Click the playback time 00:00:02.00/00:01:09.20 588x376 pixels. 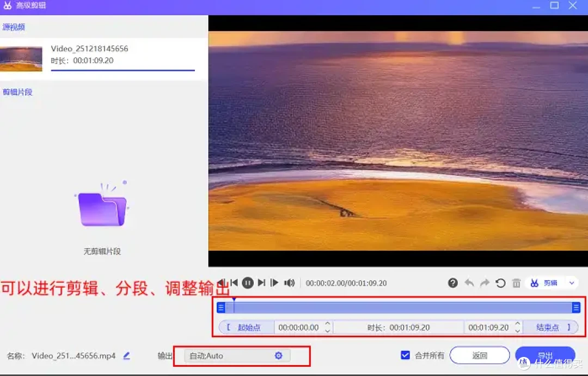click(346, 283)
